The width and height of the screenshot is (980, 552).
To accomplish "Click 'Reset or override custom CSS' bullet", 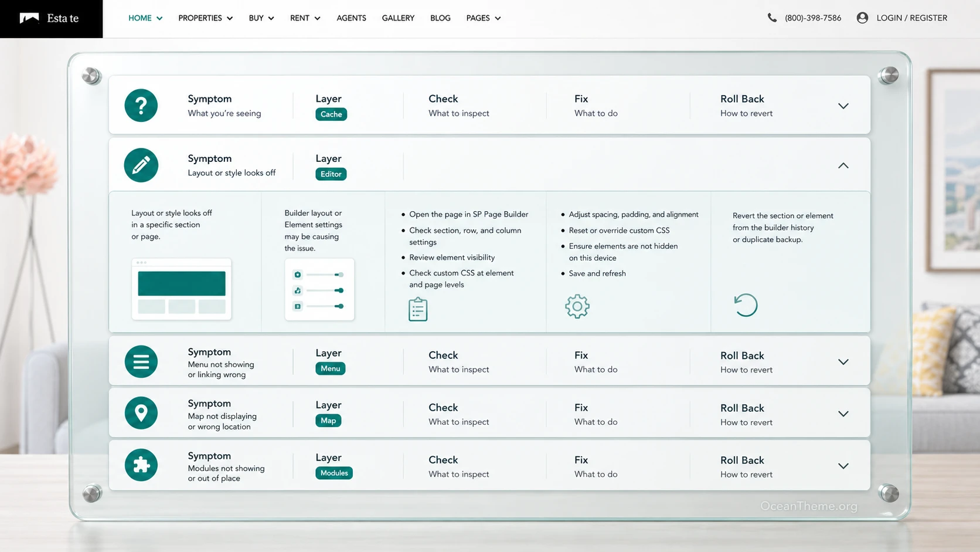I will pyautogui.click(x=619, y=231).
